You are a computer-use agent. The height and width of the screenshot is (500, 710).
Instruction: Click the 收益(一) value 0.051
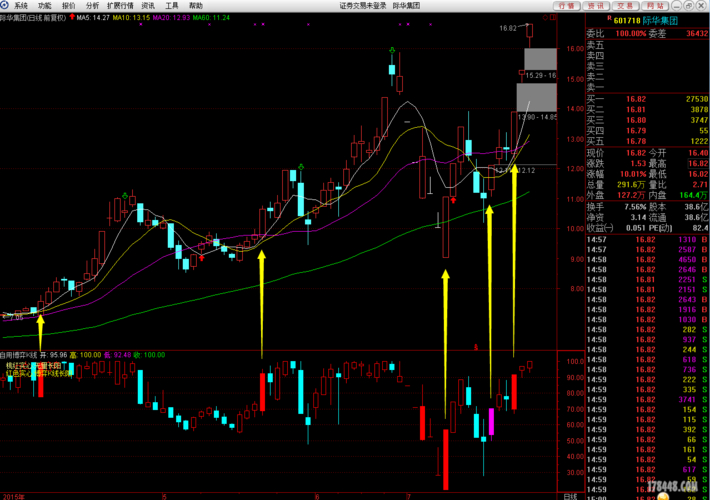point(636,228)
